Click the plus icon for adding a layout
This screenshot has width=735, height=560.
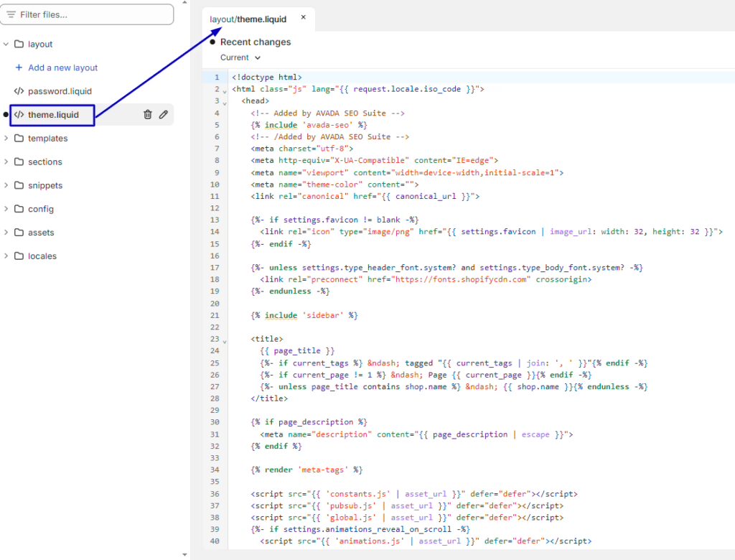[18, 67]
